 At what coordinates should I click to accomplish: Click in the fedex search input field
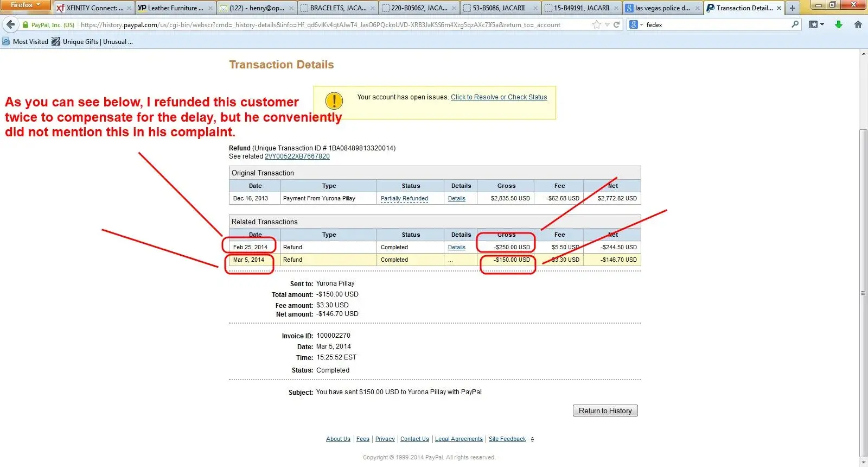[x=716, y=24]
